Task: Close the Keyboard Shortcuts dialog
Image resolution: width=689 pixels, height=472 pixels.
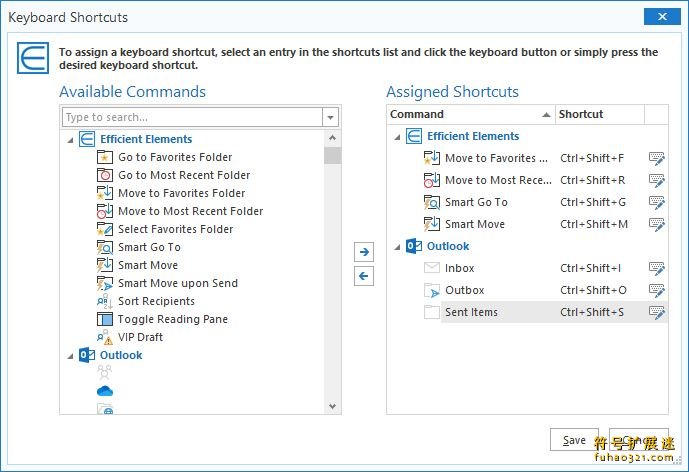Action: [x=662, y=17]
